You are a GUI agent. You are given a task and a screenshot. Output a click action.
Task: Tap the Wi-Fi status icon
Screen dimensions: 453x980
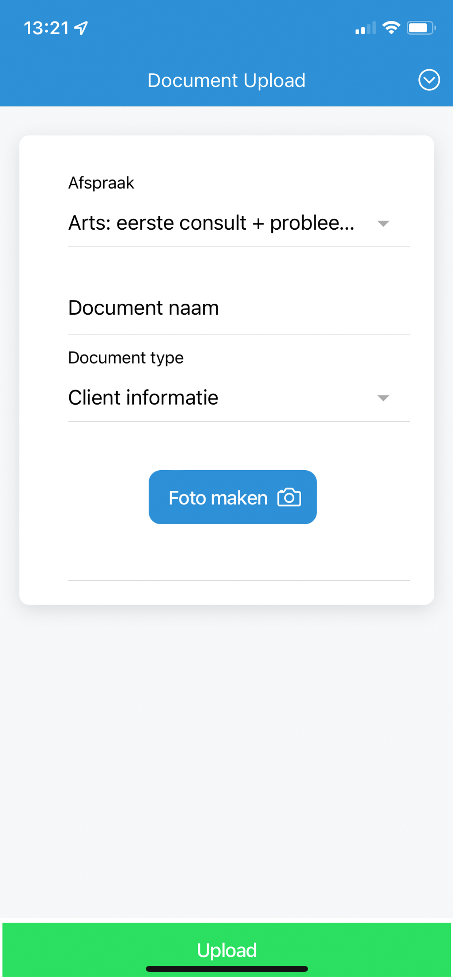pos(391,28)
